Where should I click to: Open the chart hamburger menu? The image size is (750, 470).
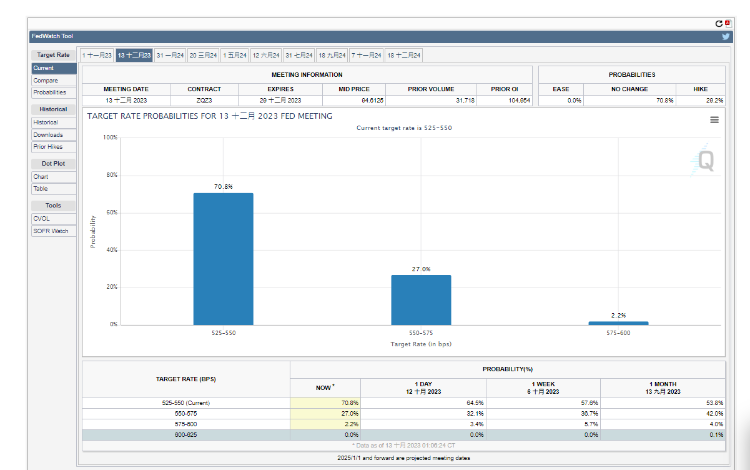[x=714, y=120]
